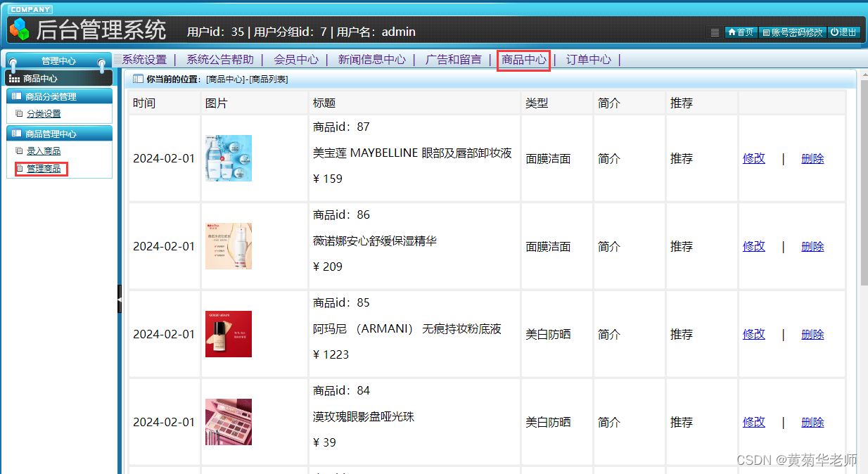Click the small icon before 管理商品
Viewport: 868px width, 474px height.
point(20,169)
